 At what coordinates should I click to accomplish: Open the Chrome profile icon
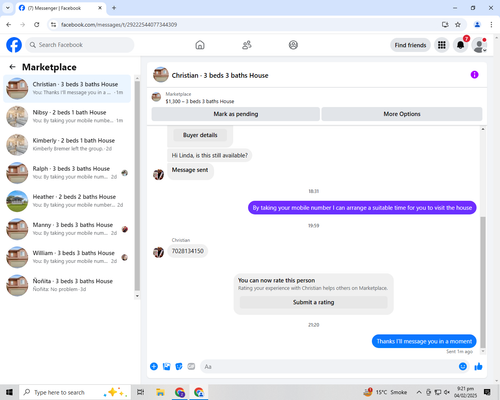[x=477, y=24]
